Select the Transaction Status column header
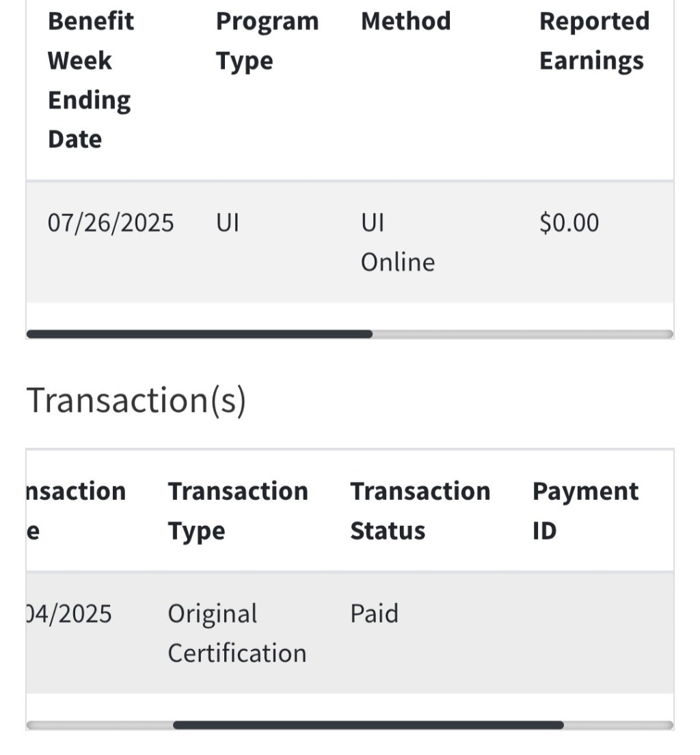 coord(420,511)
